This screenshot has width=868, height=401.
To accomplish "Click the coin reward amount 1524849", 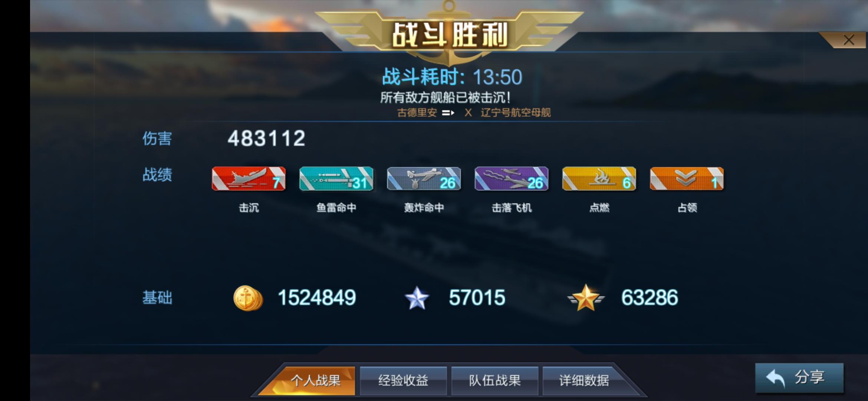I will [317, 297].
